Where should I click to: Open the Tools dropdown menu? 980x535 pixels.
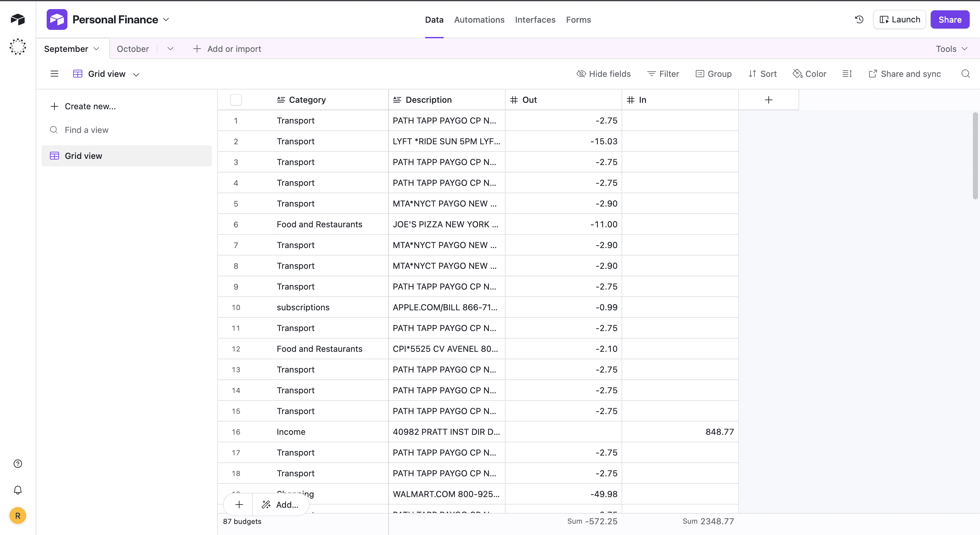click(x=951, y=49)
